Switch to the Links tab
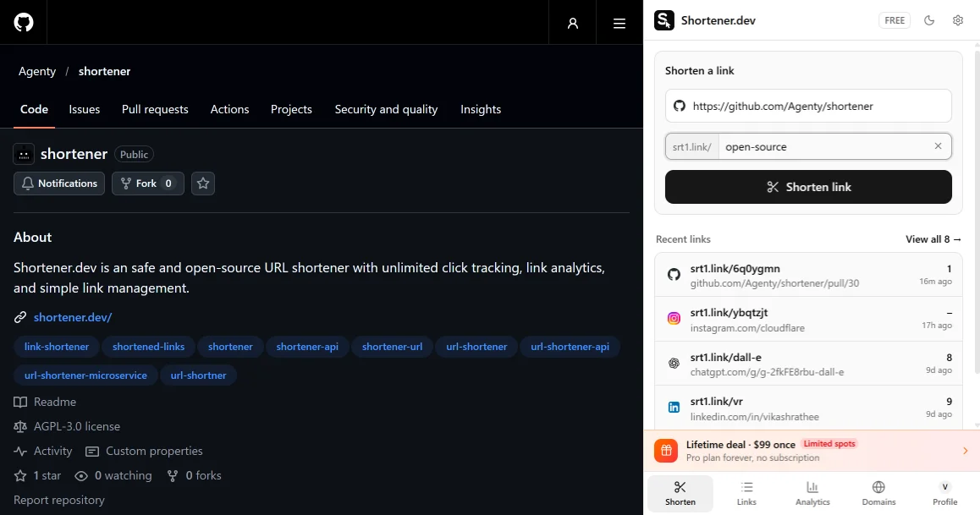Viewport: 980px width, 515px height. 746,493
